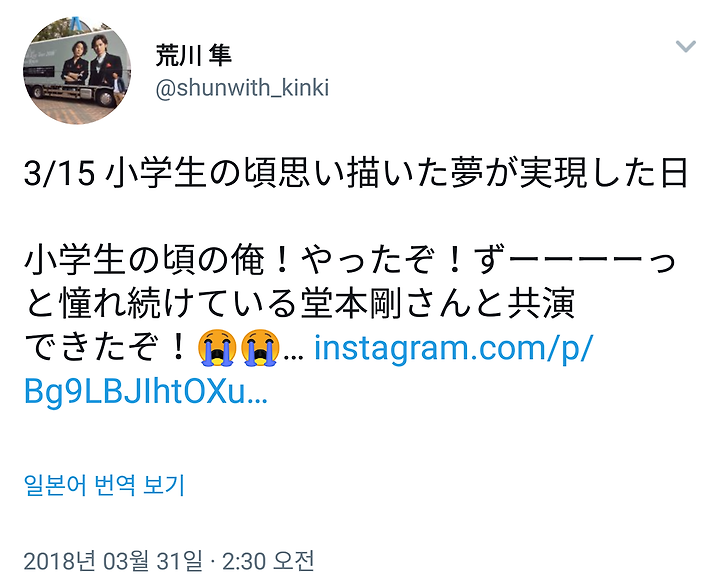Click the ellipsis after the crying emojis

click(294, 356)
